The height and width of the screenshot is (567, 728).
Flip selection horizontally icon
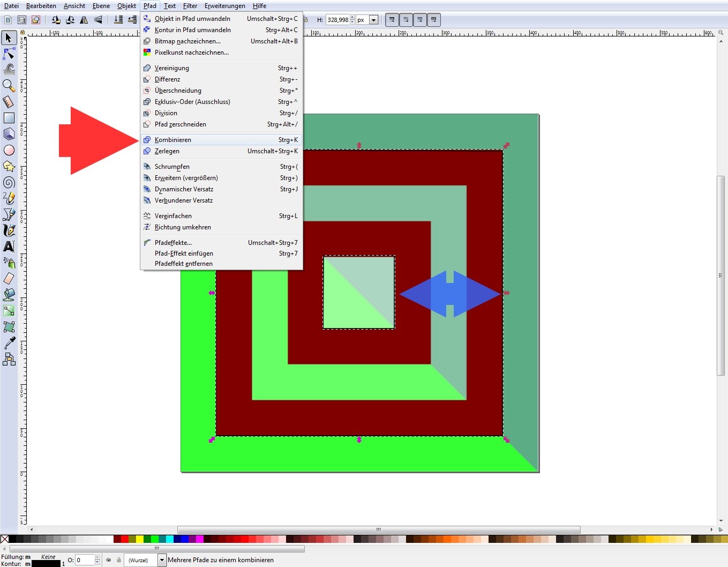click(x=84, y=20)
